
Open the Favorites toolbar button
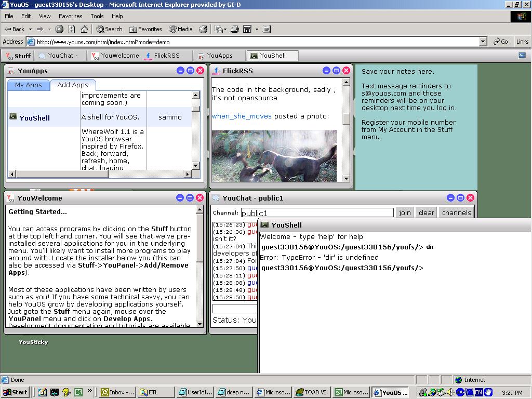point(145,29)
